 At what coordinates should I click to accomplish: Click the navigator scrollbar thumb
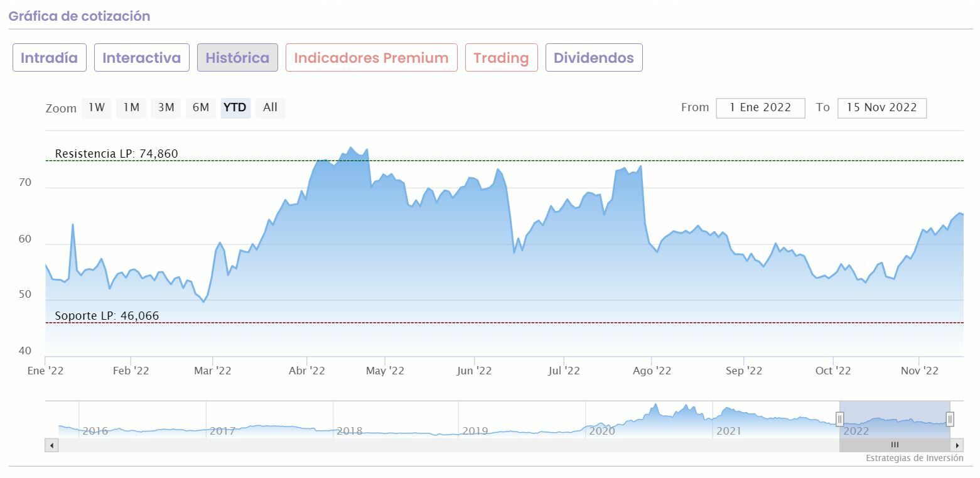click(895, 445)
